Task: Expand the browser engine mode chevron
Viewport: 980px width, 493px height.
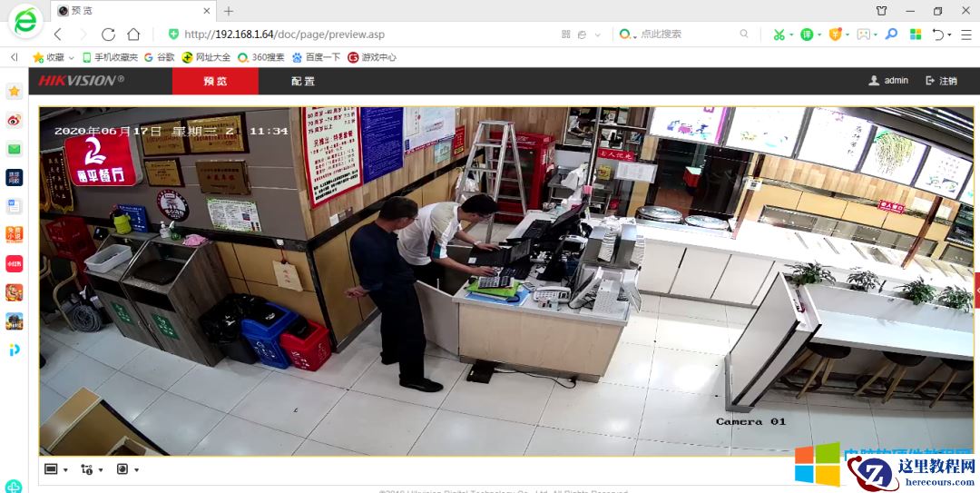Action: click(x=597, y=35)
